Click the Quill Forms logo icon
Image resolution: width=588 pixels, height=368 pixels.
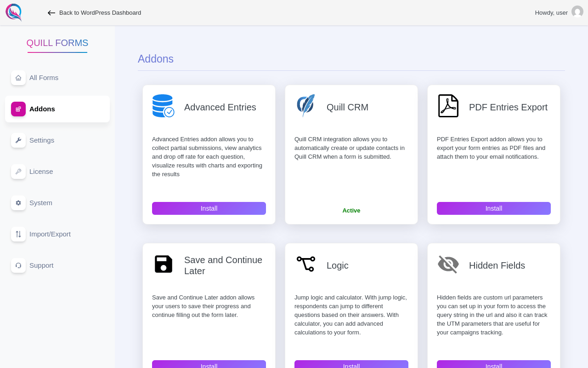coord(14,12)
